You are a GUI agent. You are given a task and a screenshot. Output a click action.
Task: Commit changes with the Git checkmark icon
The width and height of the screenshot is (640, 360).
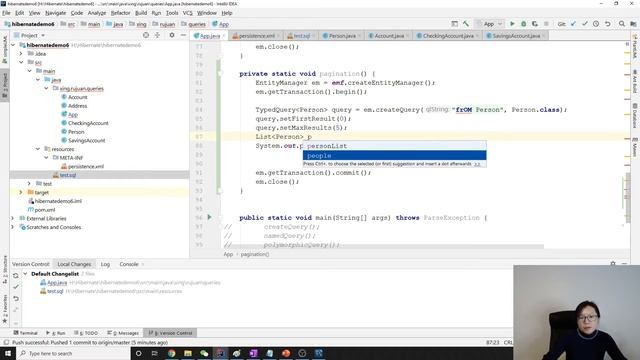(584, 24)
